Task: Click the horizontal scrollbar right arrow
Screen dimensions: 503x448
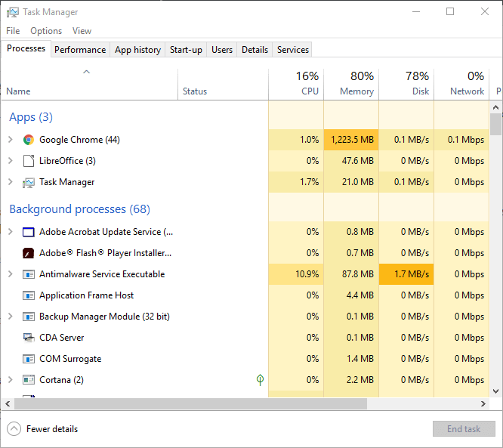Action: pos(483,404)
